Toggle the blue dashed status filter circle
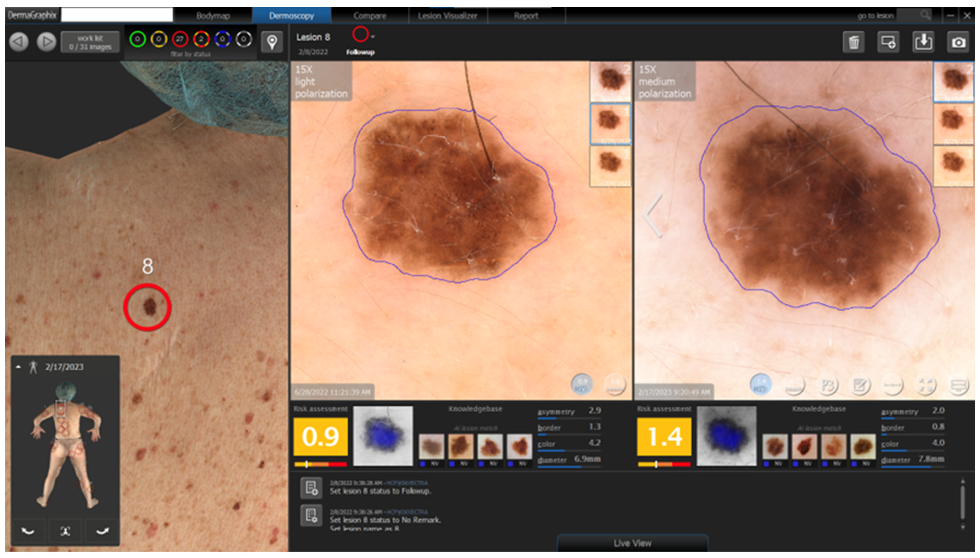 pyautogui.click(x=222, y=39)
